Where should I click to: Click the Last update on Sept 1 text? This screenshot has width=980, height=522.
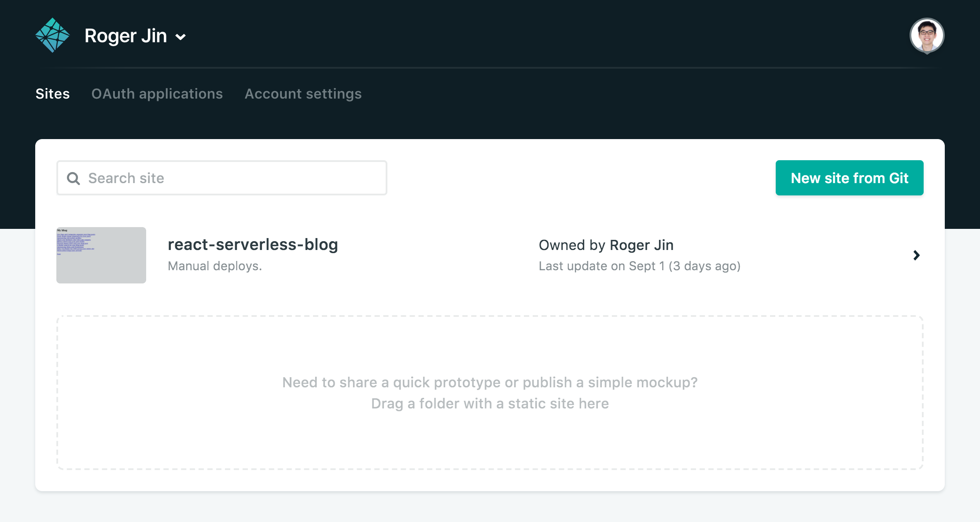pyautogui.click(x=639, y=266)
